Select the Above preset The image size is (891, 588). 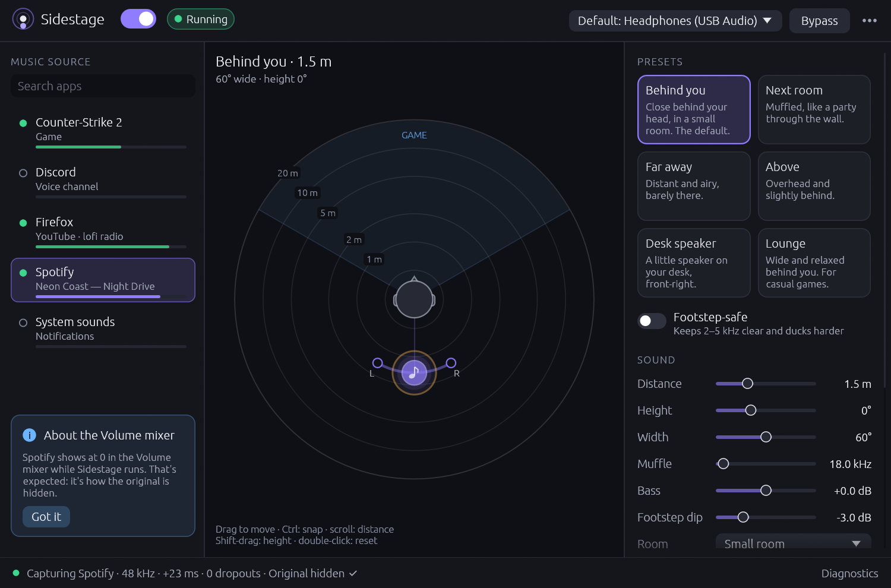814,186
